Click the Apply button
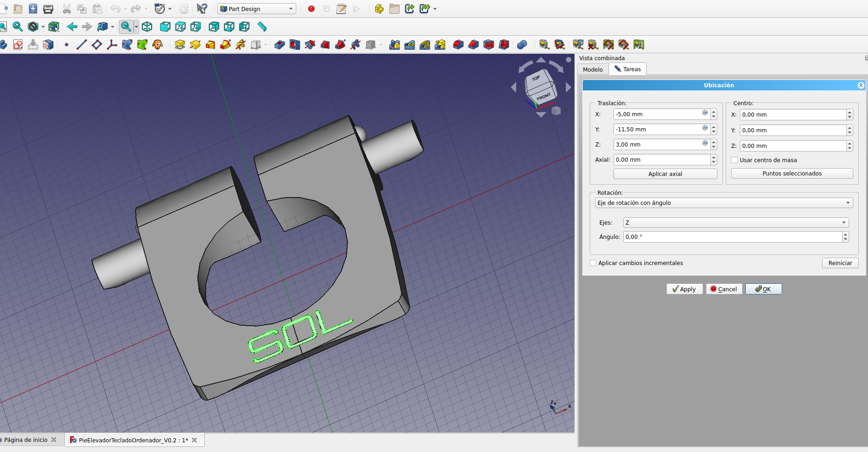This screenshot has width=868, height=452. click(x=684, y=289)
